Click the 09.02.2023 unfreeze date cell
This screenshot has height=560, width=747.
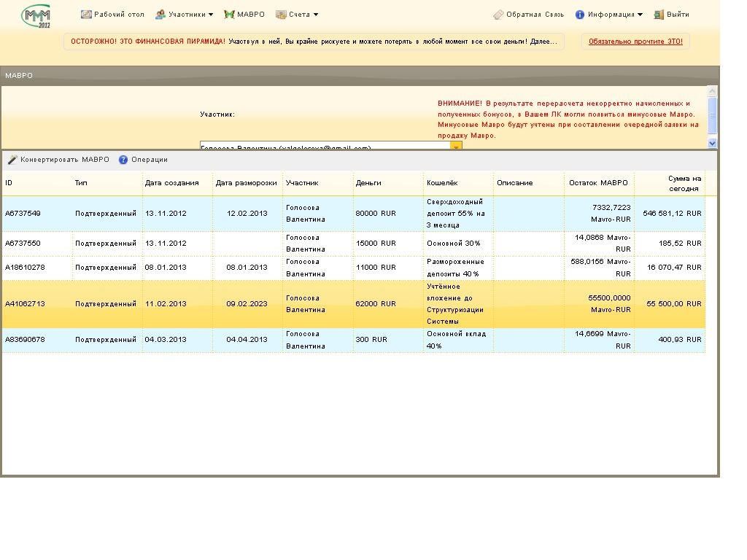pyautogui.click(x=247, y=304)
